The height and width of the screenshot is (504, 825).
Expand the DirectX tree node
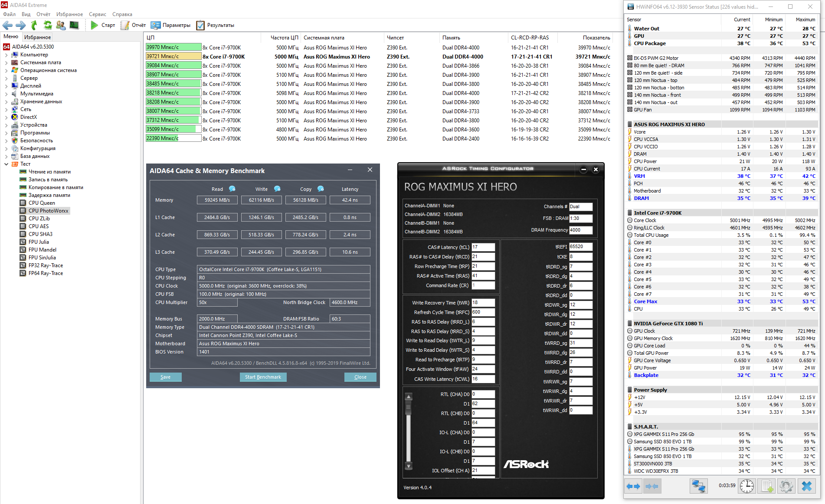6,117
